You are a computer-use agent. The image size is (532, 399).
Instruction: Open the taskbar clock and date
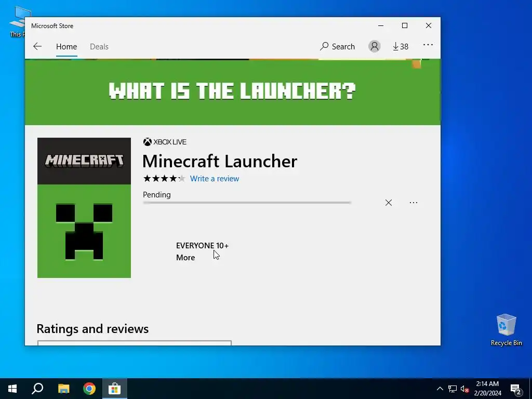pos(487,389)
